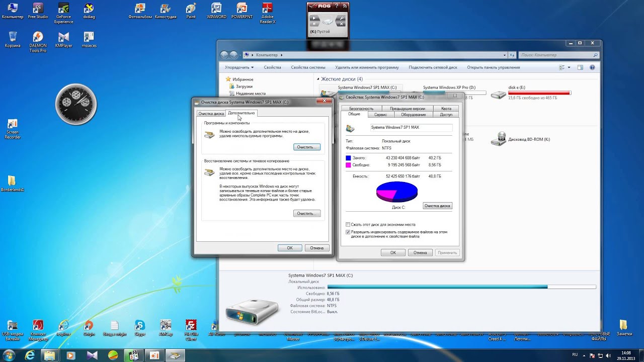Switch to the Оборудование tab

pyautogui.click(x=414, y=115)
